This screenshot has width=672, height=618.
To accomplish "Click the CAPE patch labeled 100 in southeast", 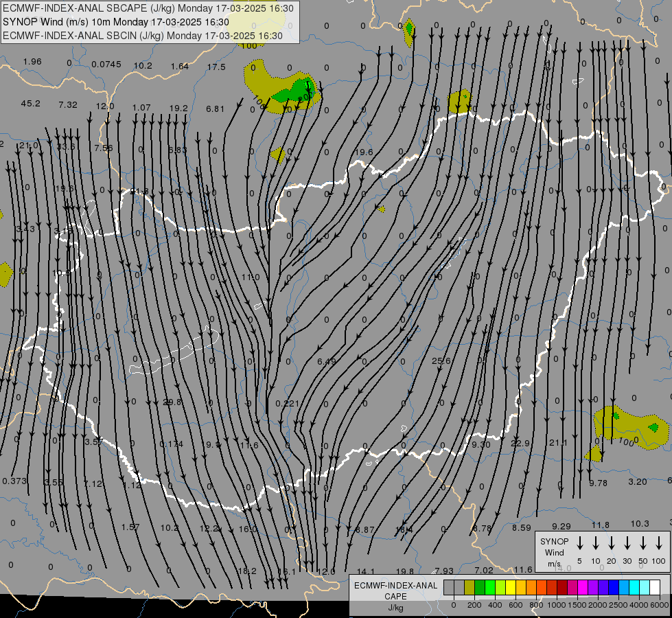I will pos(631,427).
